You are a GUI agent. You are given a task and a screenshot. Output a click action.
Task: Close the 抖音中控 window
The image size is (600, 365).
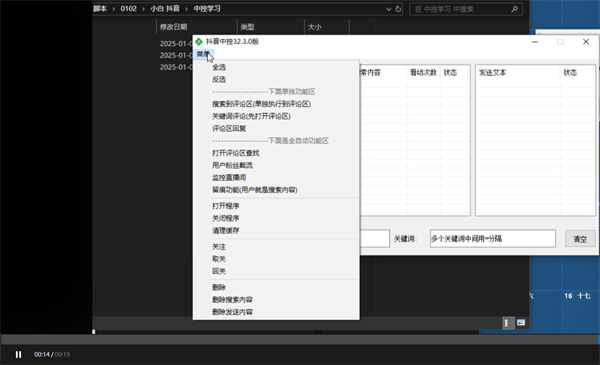coord(586,42)
